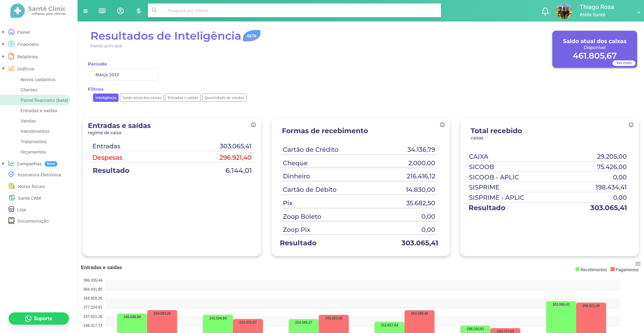Click info icon on Entradas e saídas card
This screenshot has height=333, width=644.
click(253, 125)
